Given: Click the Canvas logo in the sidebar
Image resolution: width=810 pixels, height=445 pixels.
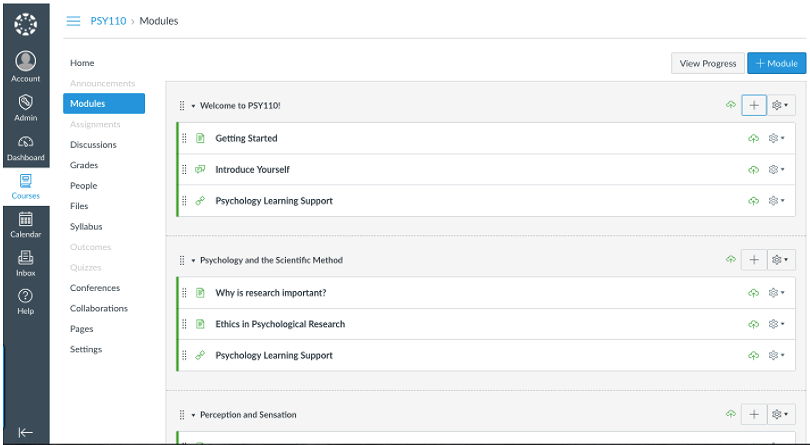Looking at the screenshot, I should pyautogui.click(x=25, y=24).
